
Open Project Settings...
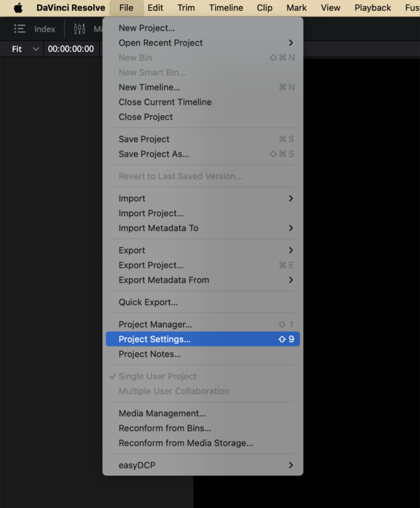203,339
